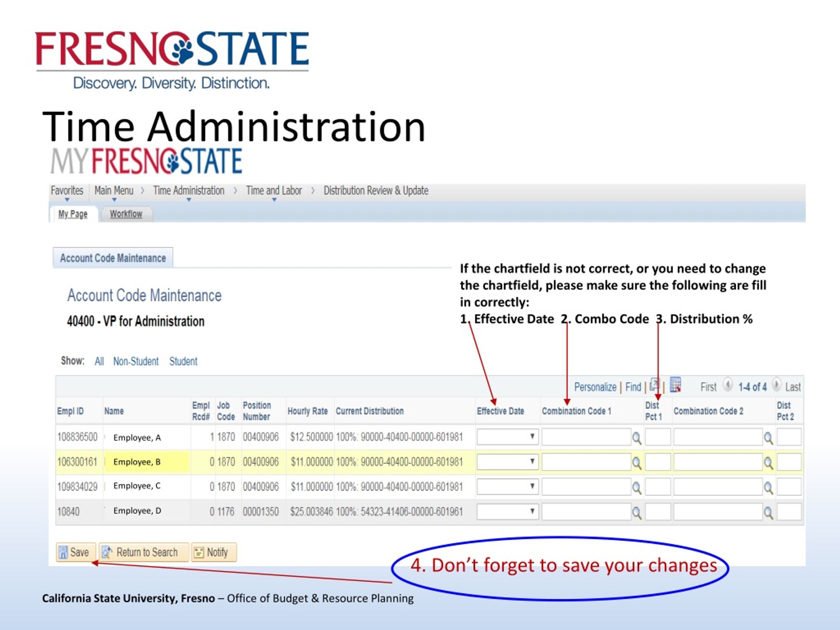This screenshot has height=630, width=840.
Task: Select hourly rate $25.003846 cell
Action: [x=312, y=512]
